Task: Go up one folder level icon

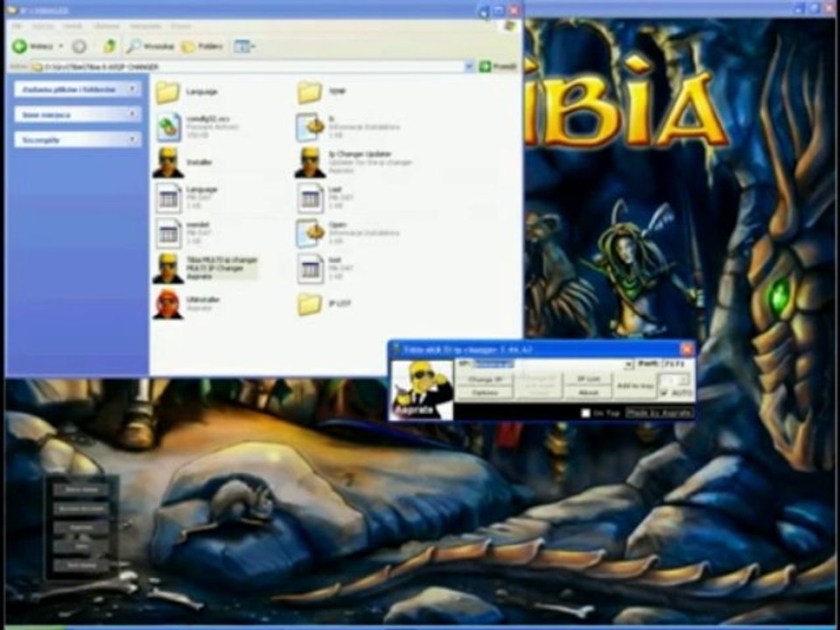Action: point(109,46)
